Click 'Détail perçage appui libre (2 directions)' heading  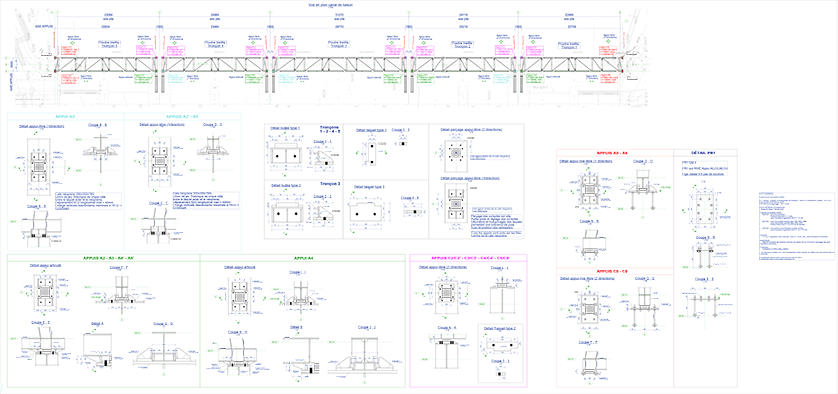(x=470, y=129)
